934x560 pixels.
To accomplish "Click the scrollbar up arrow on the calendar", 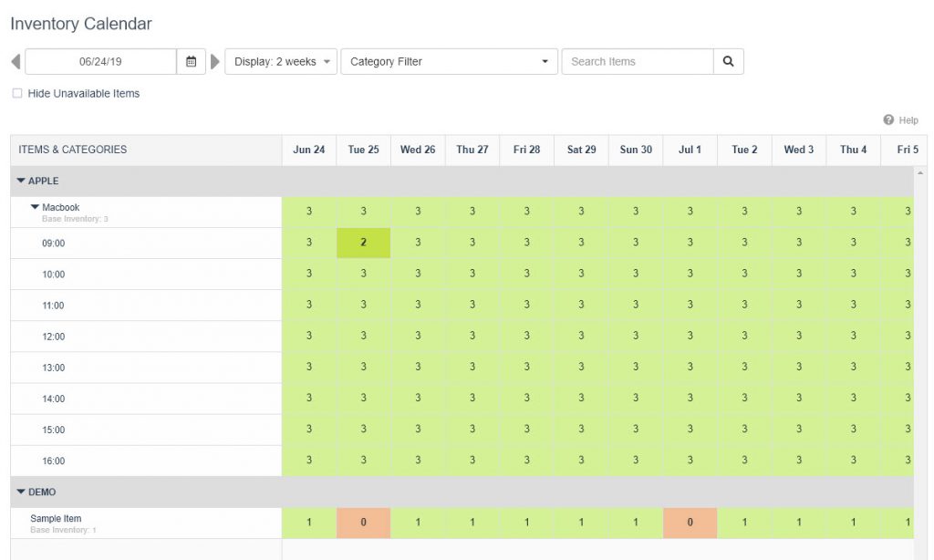I will [x=920, y=172].
